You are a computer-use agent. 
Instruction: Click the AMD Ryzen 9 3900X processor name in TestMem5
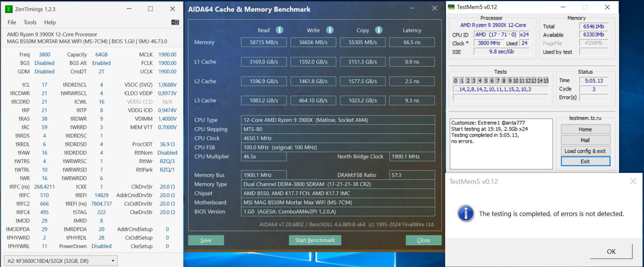pyautogui.click(x=493, y=25)
